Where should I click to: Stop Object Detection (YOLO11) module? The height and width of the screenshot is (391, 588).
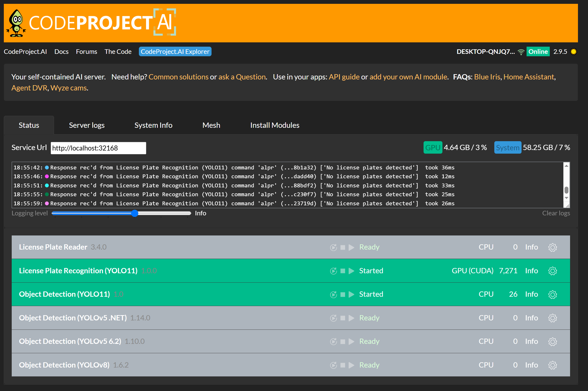tap(343, 295)
